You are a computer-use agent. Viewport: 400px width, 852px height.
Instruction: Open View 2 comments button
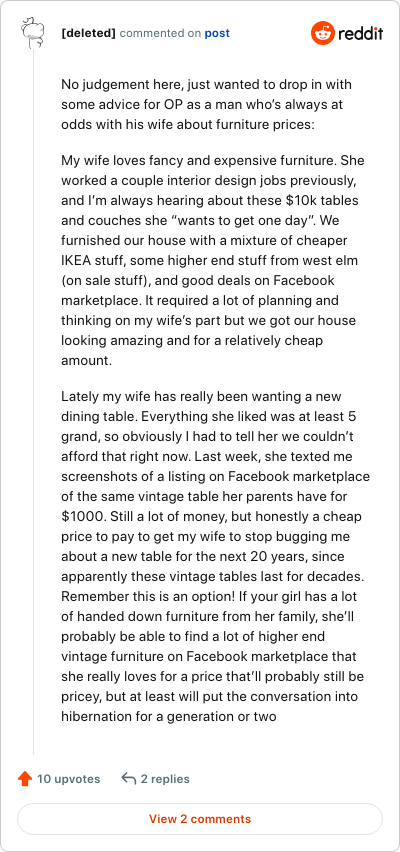click(x=200, y=819)
